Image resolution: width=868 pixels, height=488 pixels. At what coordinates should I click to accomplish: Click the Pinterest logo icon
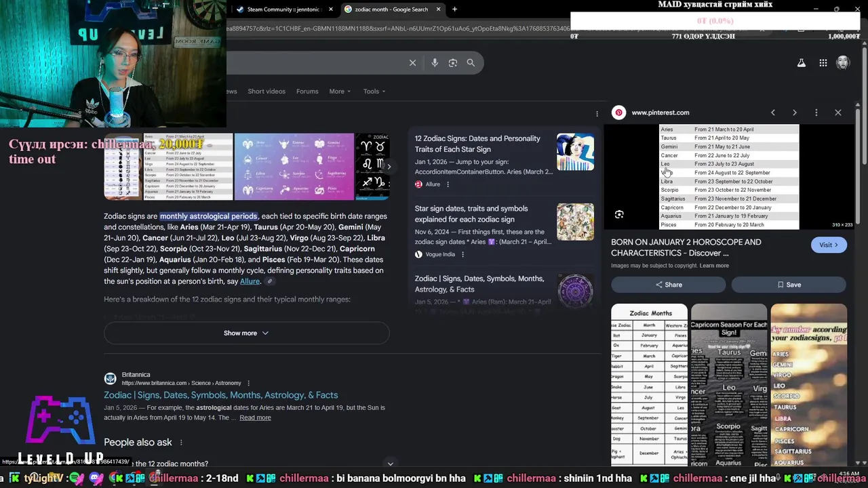point(618,113)
